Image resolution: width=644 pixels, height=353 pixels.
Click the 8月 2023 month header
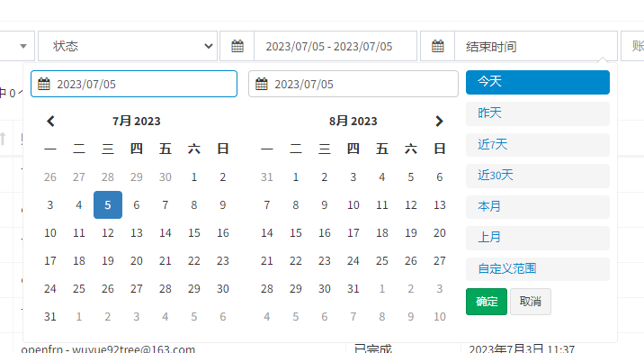coord(353,121)
